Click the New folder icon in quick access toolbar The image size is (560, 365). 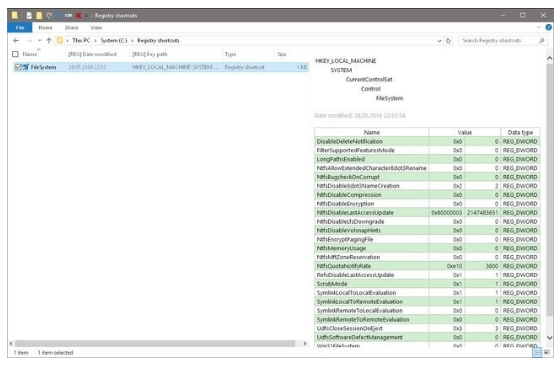coord(39,15)
